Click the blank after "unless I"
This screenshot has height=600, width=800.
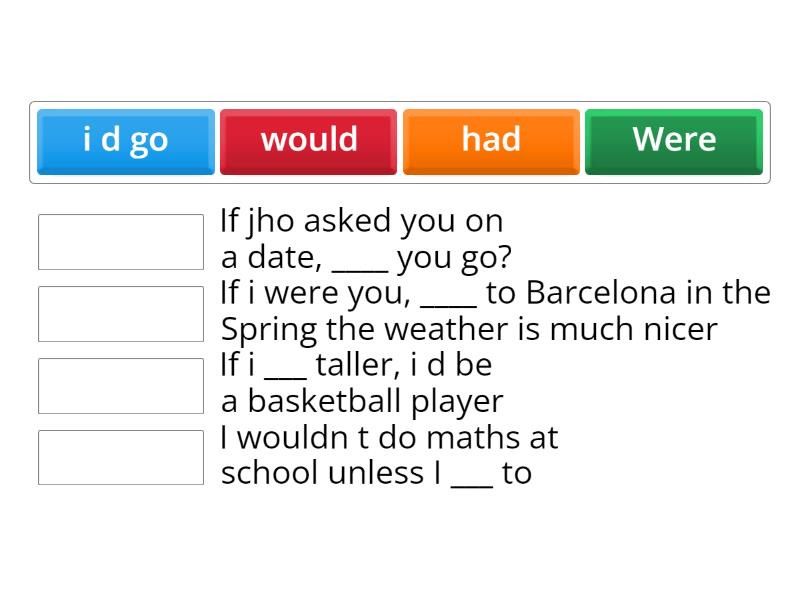(x=472, y=478)
